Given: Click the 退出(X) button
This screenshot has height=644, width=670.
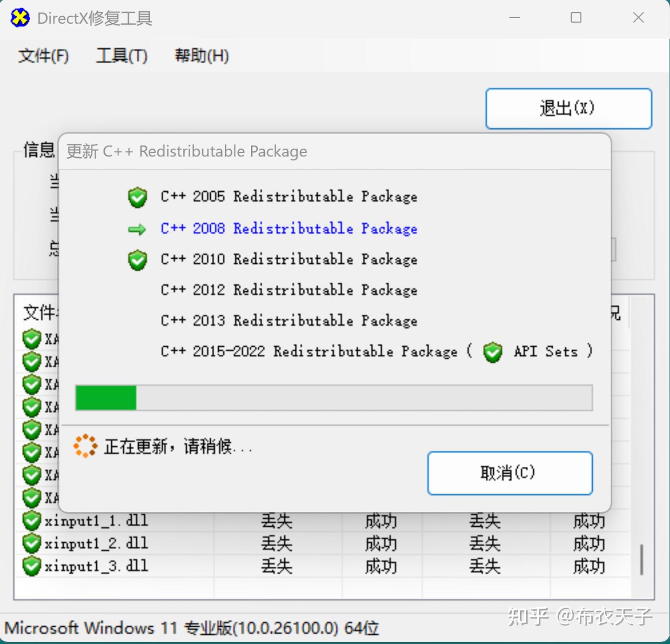Looking at the screenshot, I should (x=569, y=108).
